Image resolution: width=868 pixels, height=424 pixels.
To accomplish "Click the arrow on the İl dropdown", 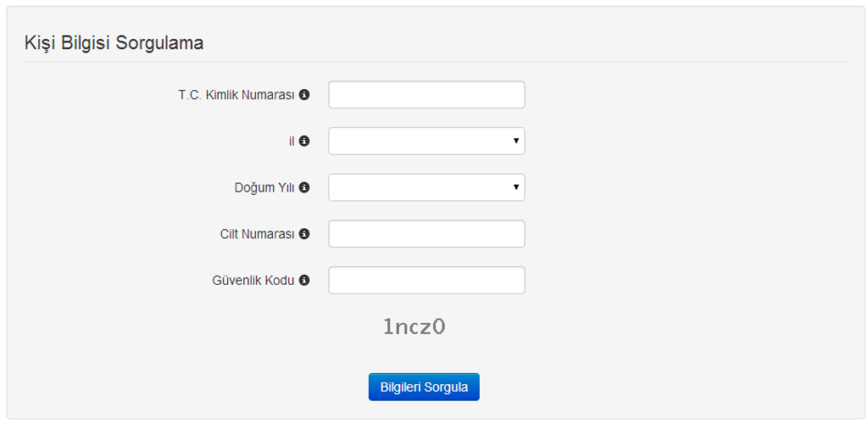I will tap(515, 142).
